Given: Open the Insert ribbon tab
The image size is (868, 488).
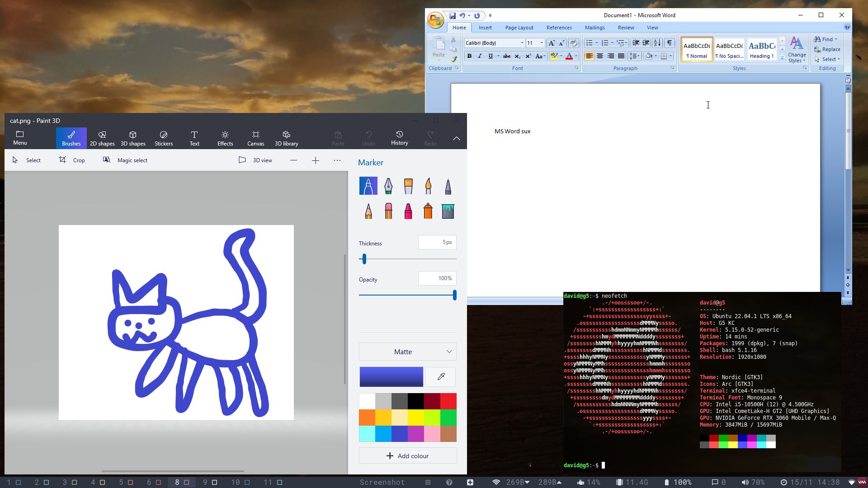Looking at the screenshot, I should (x=485, y=28).
